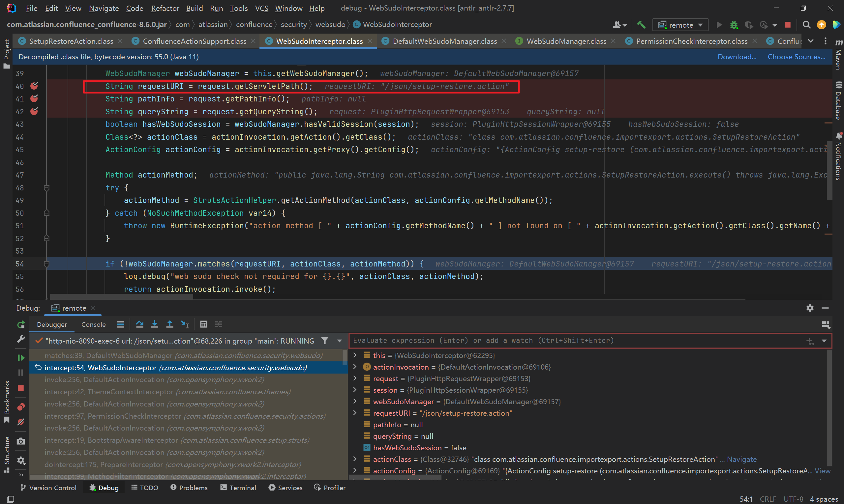Toggle the breakpoint on line 40
The width and height of the screenshot is (844, 504).
click(x=34, y=86)
